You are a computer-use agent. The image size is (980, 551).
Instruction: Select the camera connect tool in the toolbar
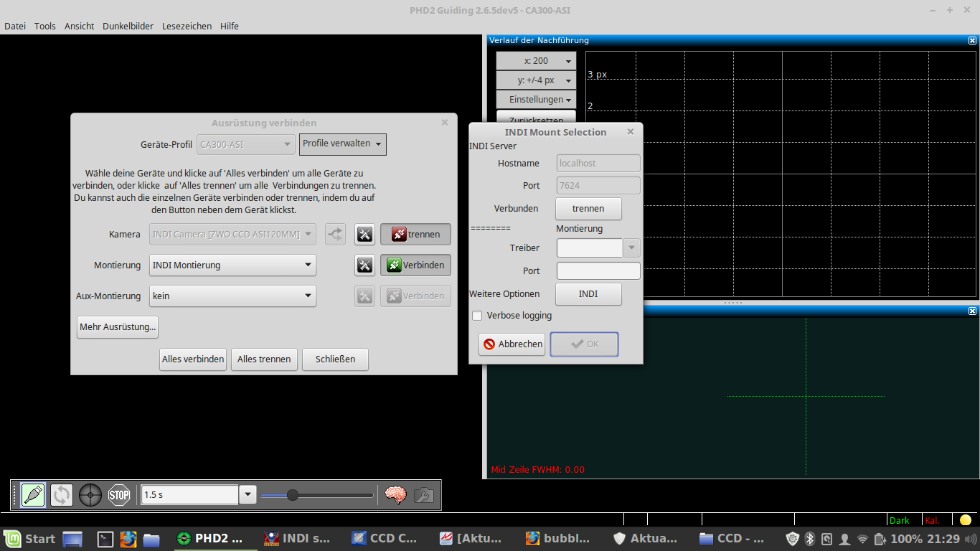click(32, 495)
